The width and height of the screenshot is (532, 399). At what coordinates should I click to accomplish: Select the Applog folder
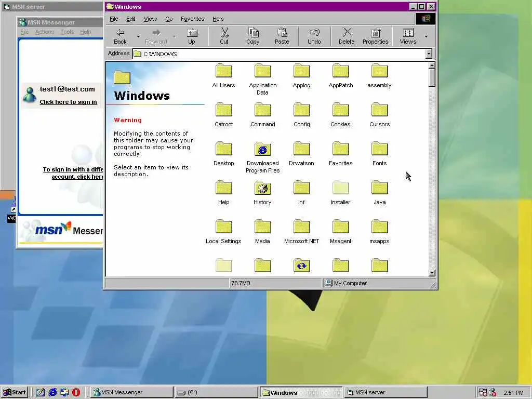point(302,76)
